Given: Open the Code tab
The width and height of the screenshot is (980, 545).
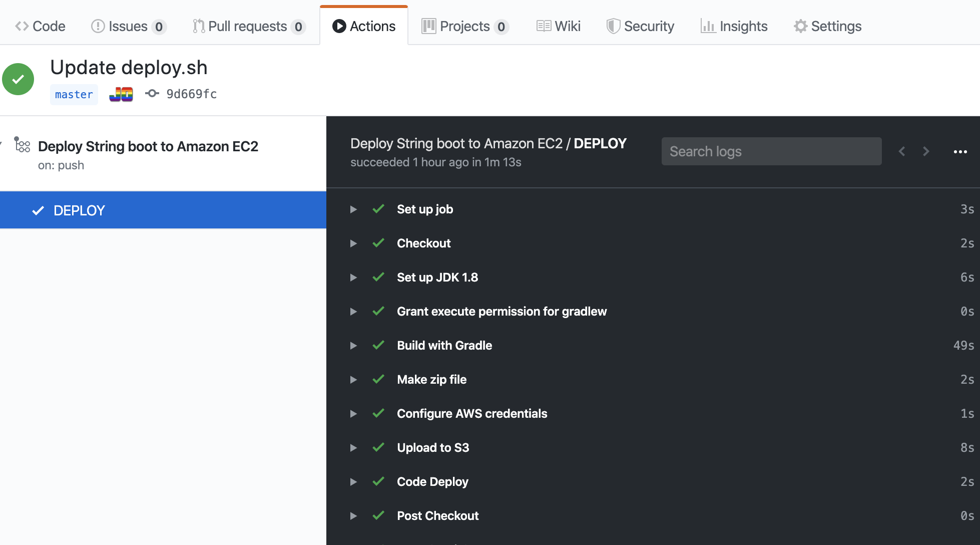Looking at the screenshot, I should pos(40,26).
